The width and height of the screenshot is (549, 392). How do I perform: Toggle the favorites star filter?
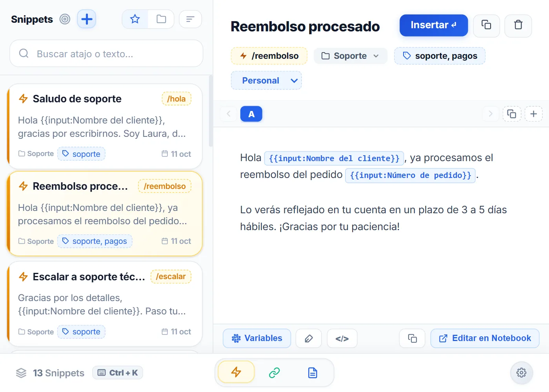[x=135, y=19]
